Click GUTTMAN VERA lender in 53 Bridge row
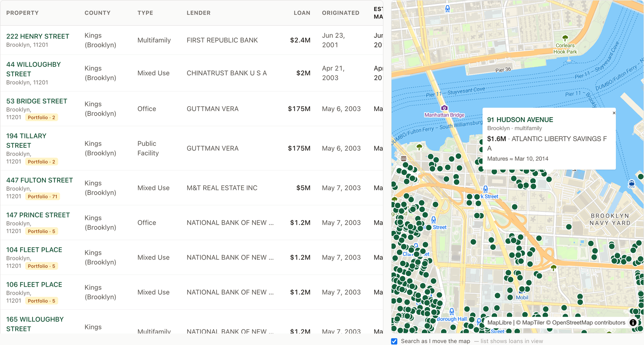The image size is (644, 345). click(x=213, y=109)
